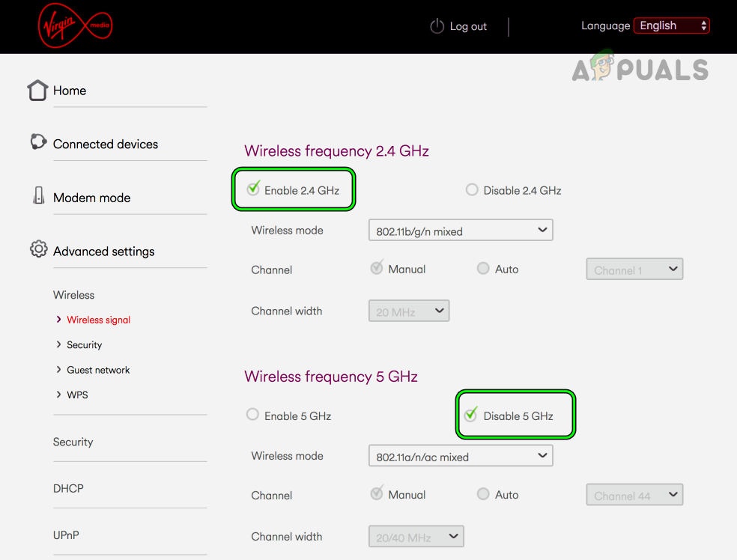This screenshot has width=737, height=560.
Task: Choose Auto channel for 2.4 GHz
Action: coord(483,268)
